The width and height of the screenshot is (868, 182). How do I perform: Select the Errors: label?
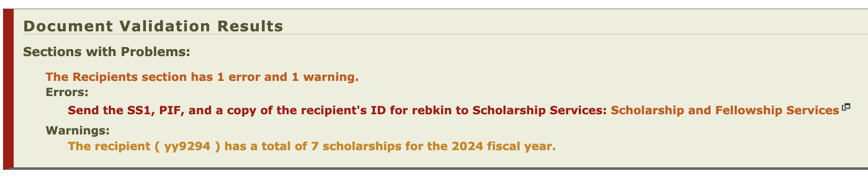[x=67, y=93]
